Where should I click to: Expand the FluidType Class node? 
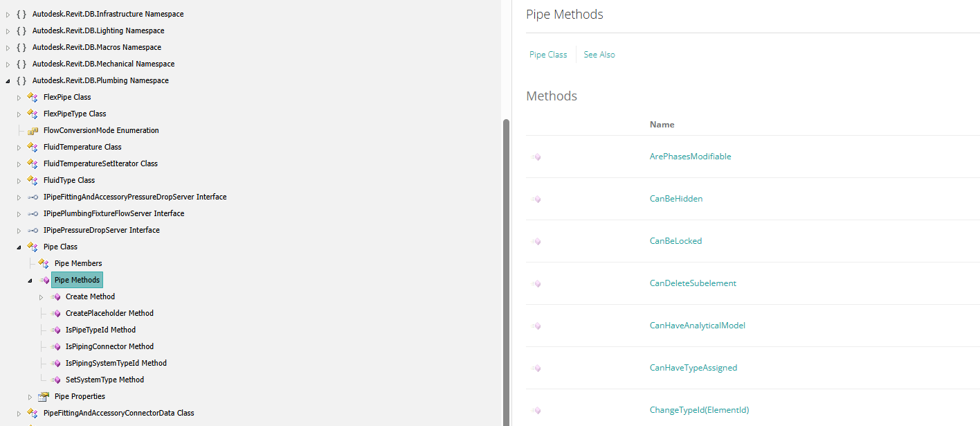tap(19, 180)
